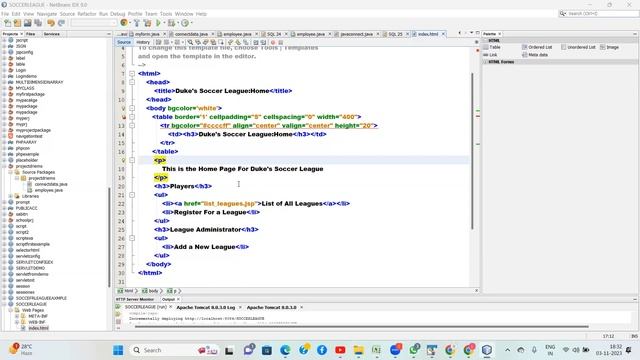This screenshot has width=640, height=360.
Task: Click the Output panel horizontal scrollbar
Action: [361, 327]
